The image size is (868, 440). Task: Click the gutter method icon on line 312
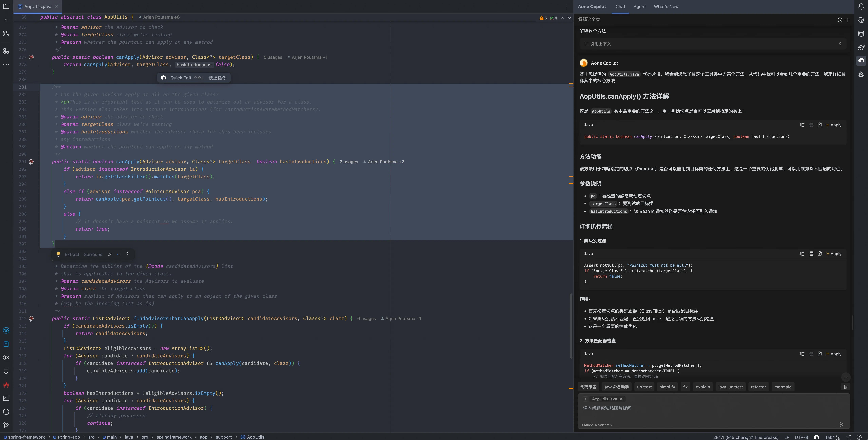click(31, 318)
